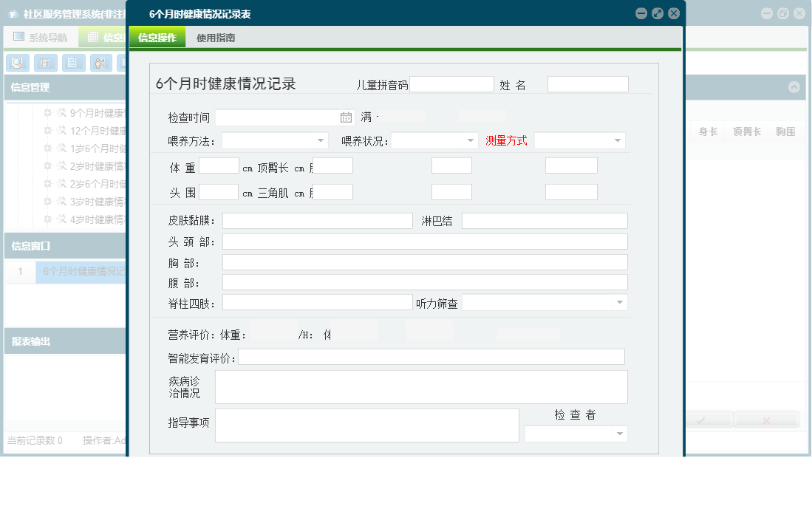The width and height of the screenshot is (812, 506).
Task: Close the 6个月时健康情况记录表 dialog
Action: click(674, 13)
